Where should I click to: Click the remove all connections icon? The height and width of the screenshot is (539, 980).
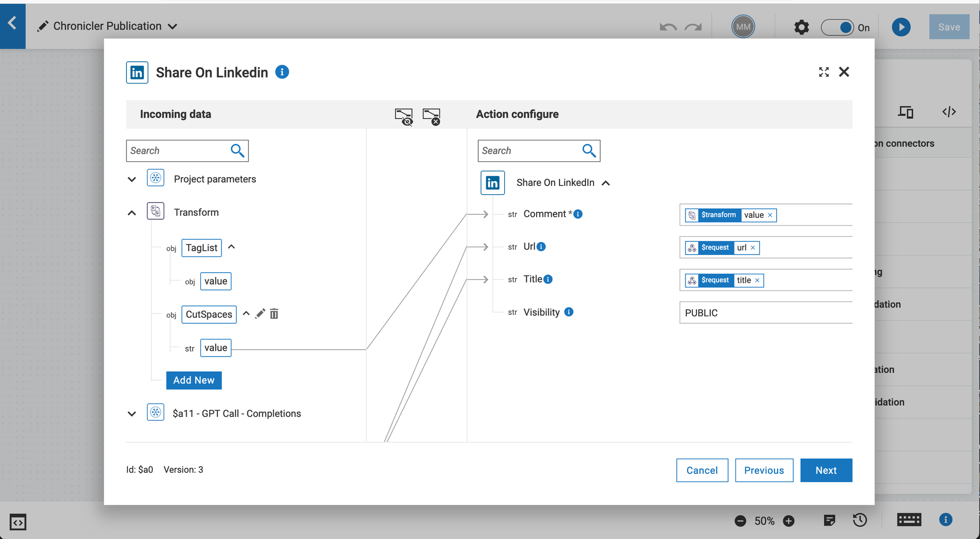431,117
